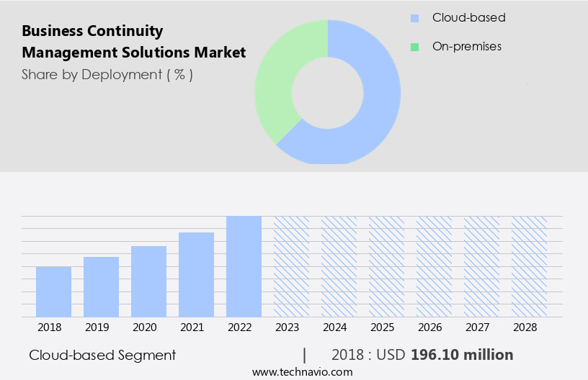The height and width of the screenshot is (380, 588).
Task: Select the On-premises legend label
Action: (466, 47)
